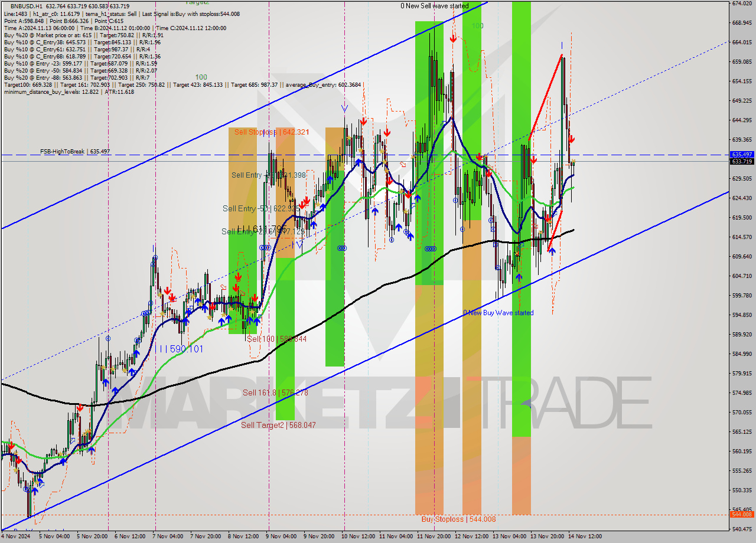Click 614.570 on the price axis
This screenshot has height=543, width=756.
tap(742, 237)
